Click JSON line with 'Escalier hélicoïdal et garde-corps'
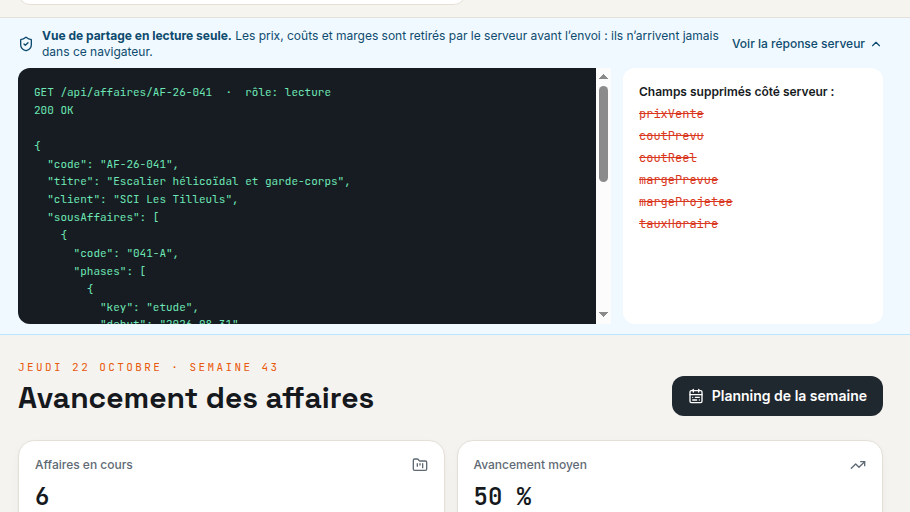910x512 pixels. click(198, 182)
